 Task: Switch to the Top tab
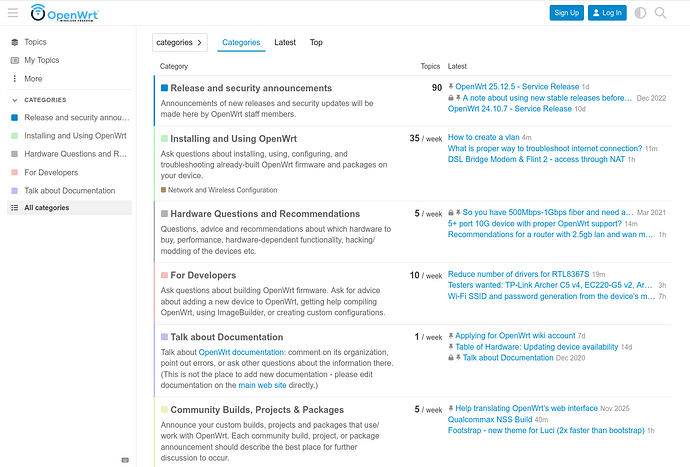click(x=316, y=42)
